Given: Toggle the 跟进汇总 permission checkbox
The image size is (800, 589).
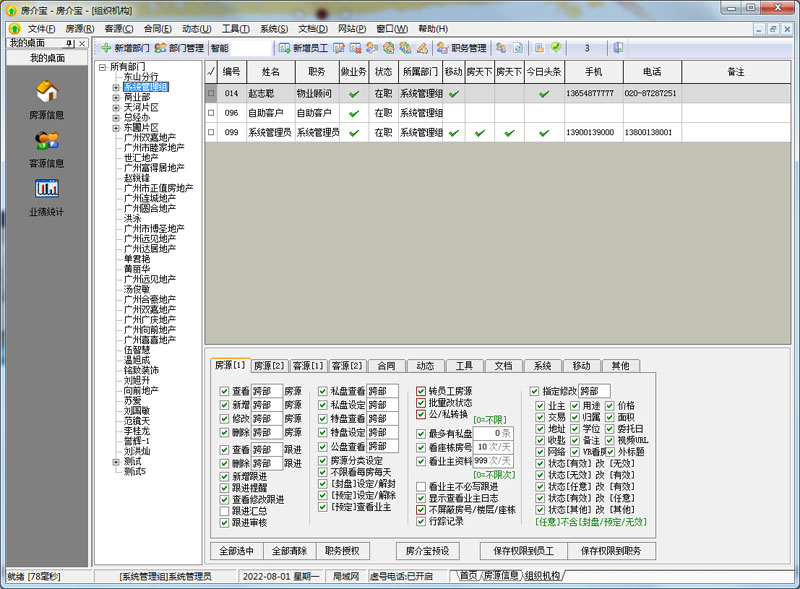Looking at the screenshot, I should coord(224,511).
